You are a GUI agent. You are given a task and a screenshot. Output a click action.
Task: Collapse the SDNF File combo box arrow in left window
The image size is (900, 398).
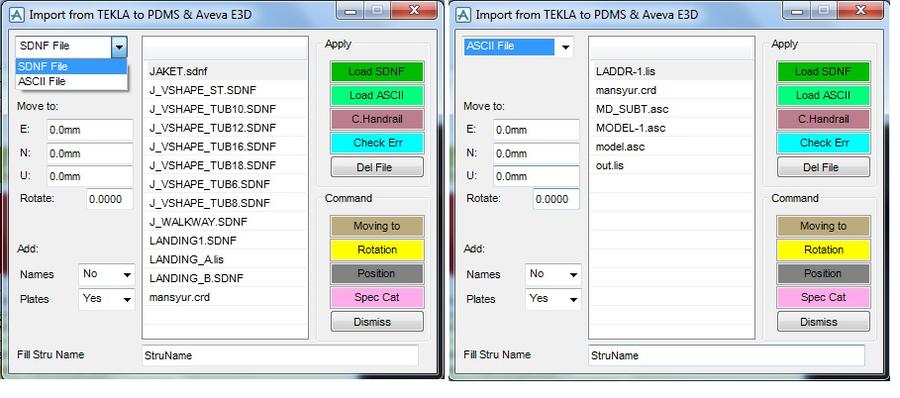coord(119,47)
